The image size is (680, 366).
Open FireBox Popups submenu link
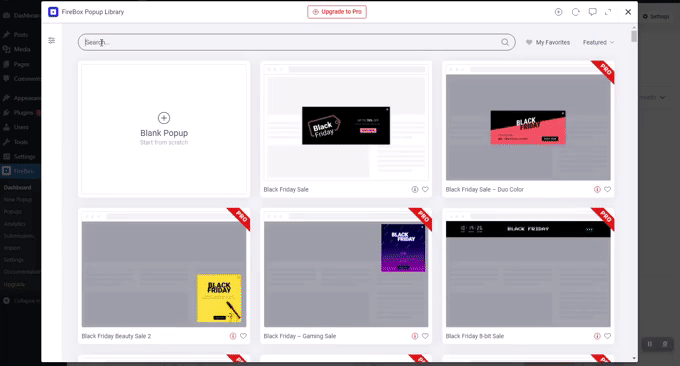[x=13, y=212]
